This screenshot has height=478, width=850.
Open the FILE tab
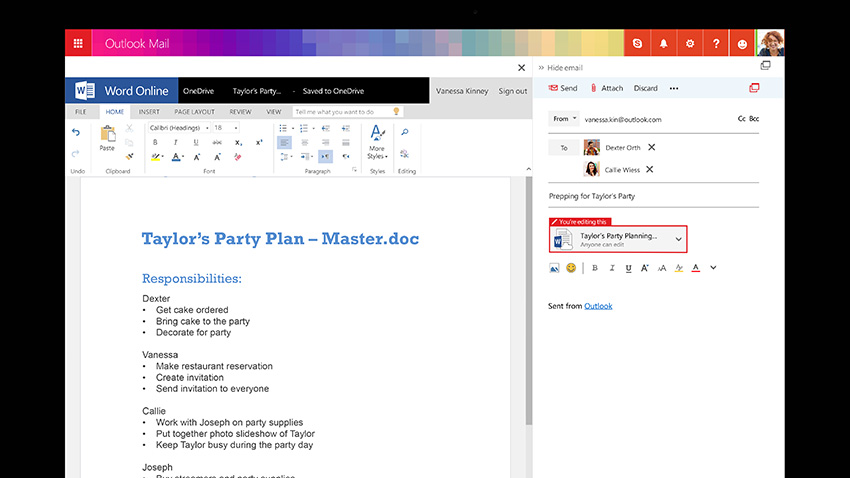tap(81, 112)
